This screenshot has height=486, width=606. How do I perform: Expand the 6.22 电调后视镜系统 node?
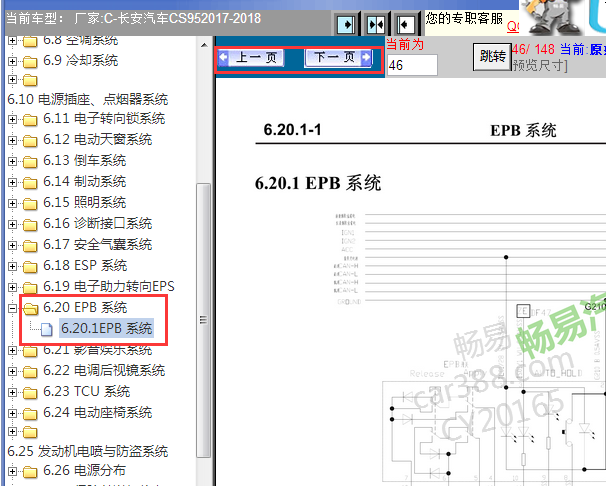click(x=12, y=371)
